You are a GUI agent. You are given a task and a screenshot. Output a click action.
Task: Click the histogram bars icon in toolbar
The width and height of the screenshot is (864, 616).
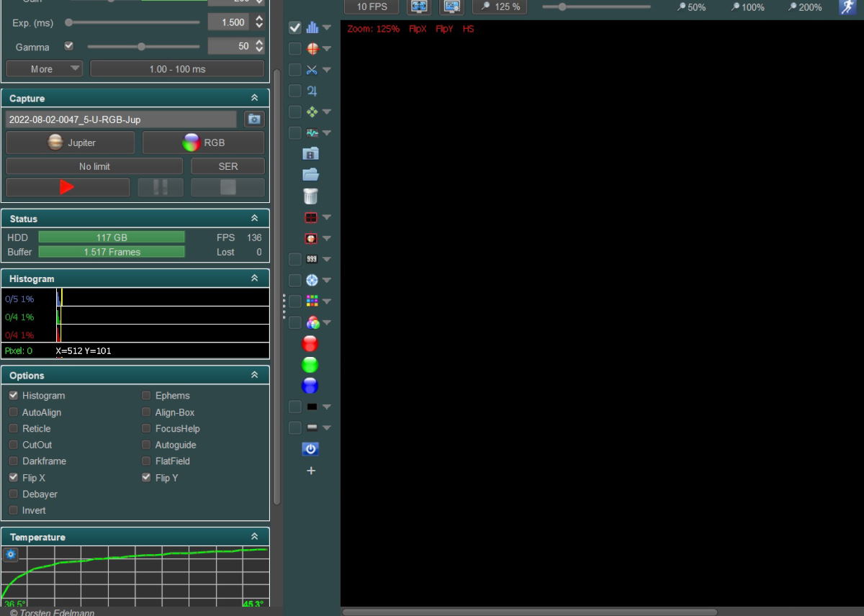312,28
